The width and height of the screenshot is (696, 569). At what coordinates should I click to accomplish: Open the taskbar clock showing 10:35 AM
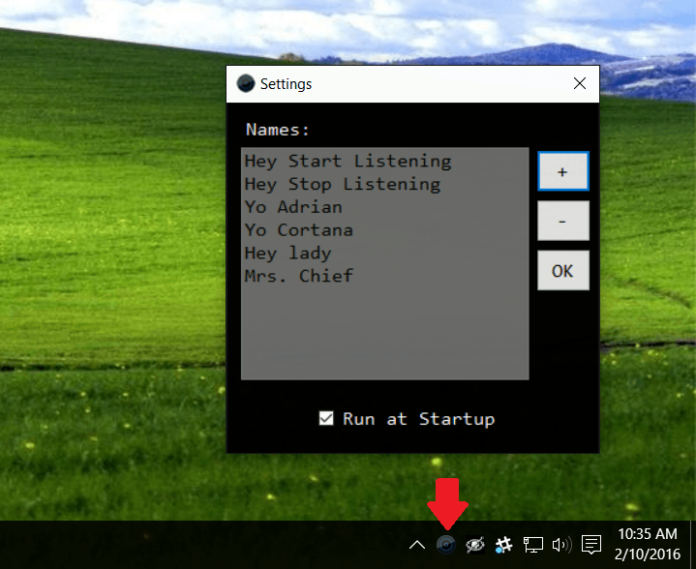(648, 544)
